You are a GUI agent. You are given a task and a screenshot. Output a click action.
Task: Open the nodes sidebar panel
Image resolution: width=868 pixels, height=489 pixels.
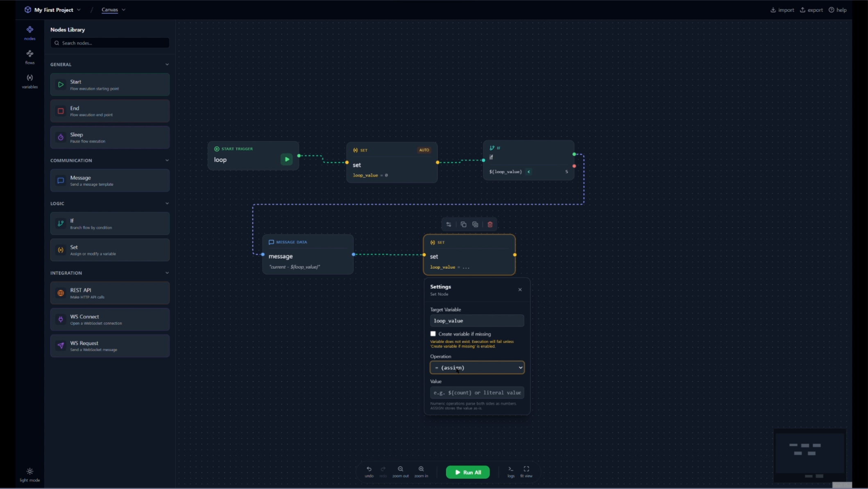point(29,33)
